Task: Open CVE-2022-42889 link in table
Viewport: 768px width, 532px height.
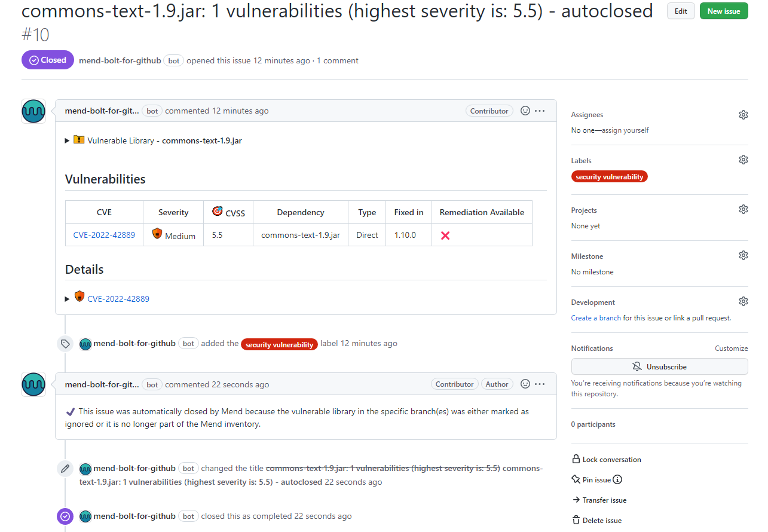Action: tap(104, 235)
